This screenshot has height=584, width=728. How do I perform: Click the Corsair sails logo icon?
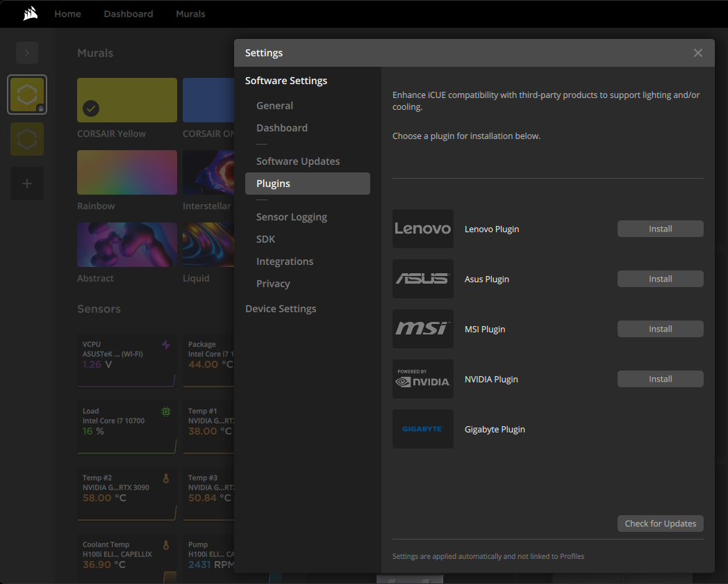[x=30, y=14]
